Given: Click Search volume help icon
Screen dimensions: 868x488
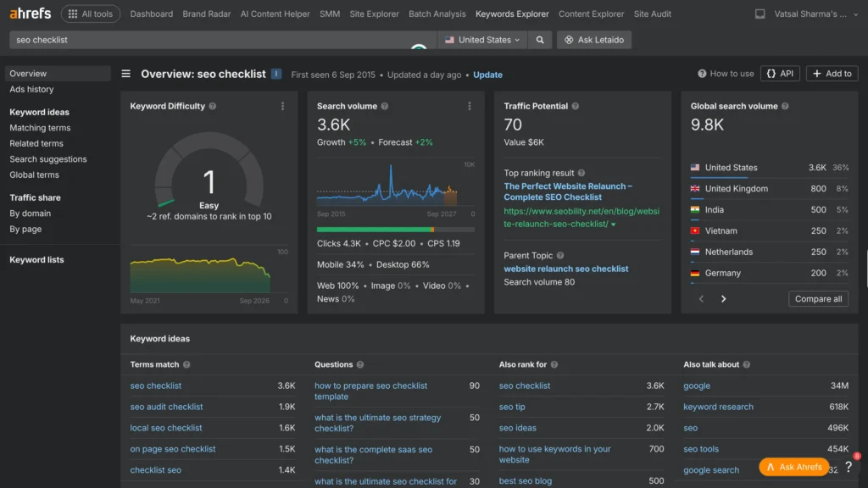Looking at the screenshot, I should pos(385,106).
